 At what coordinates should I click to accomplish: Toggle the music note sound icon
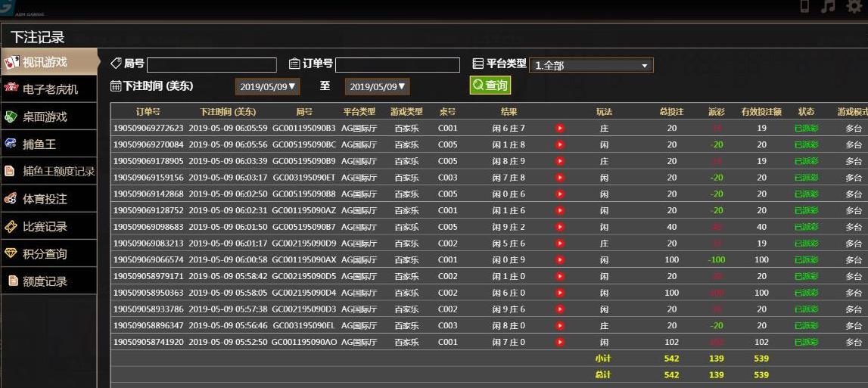pos(828,6)
